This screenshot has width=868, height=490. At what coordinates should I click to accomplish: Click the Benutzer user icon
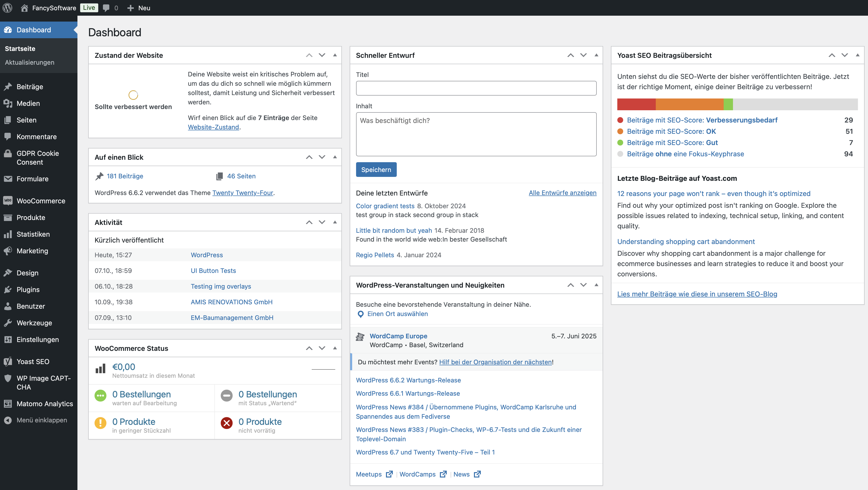tap(8, 306)
